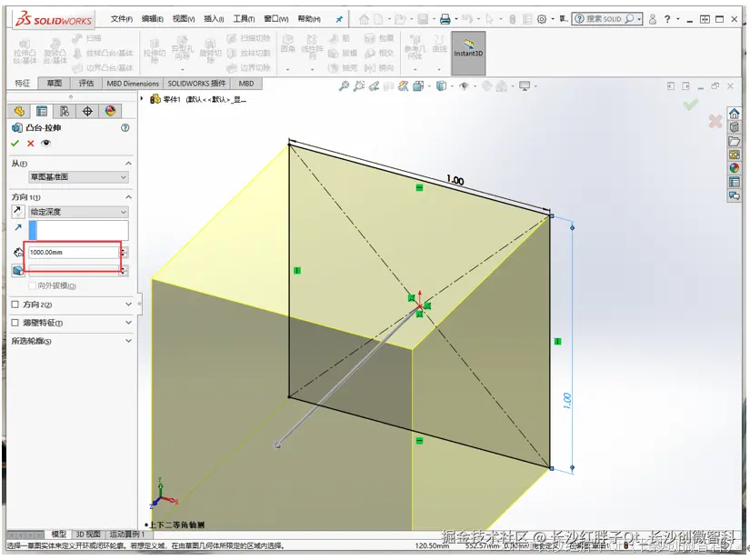Open the 插入 menu
This screenshot has width=750, height=560.
click(214, 19)
